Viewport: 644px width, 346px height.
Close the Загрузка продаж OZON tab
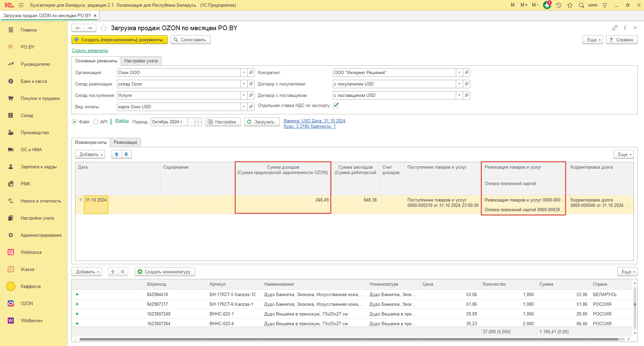click(95, 15)
